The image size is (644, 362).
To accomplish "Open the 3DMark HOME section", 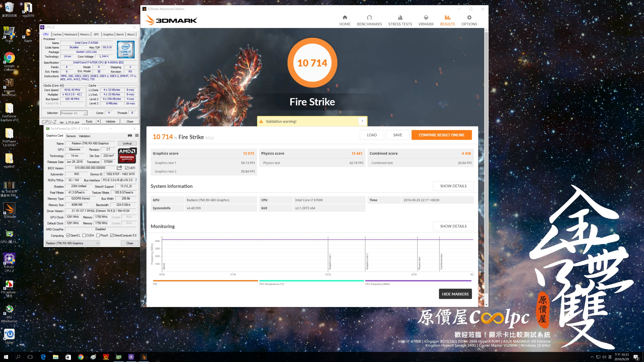I will tap(345, 20).
